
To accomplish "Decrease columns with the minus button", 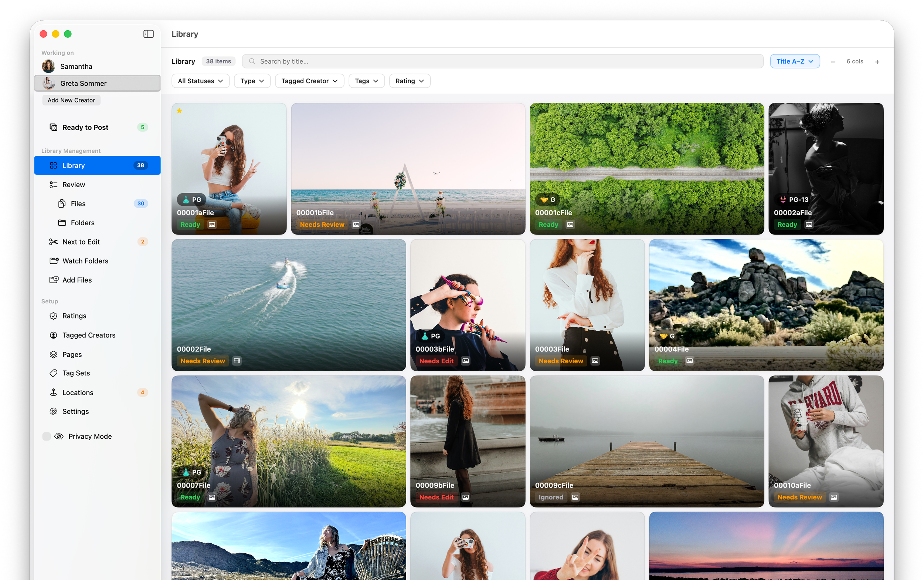I will click(833, 62).
